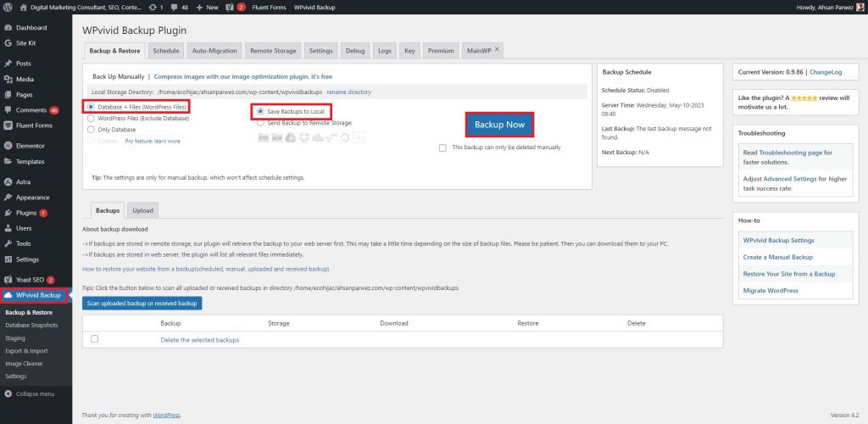This screenshot has height=424, width=868.
Task: Open the Debug tab
Action: pos(355,51)
